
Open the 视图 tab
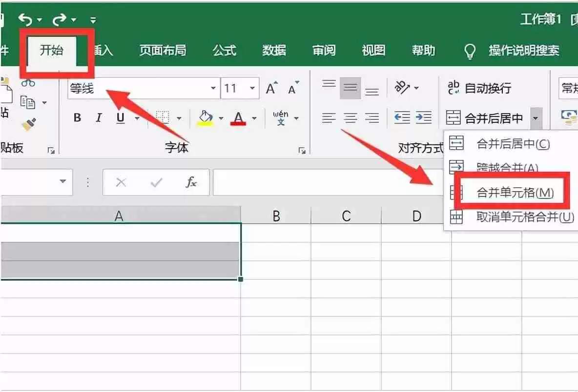[373, 50]
